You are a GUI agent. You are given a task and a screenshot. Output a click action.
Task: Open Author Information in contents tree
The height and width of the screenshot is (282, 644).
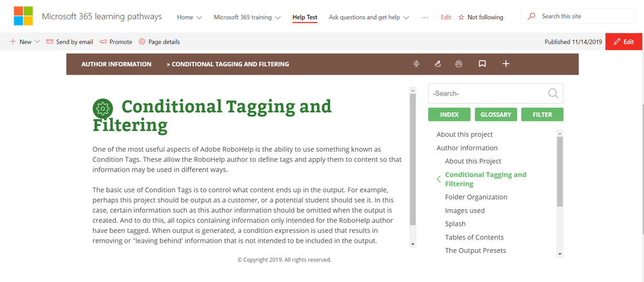tap(467, 148)
